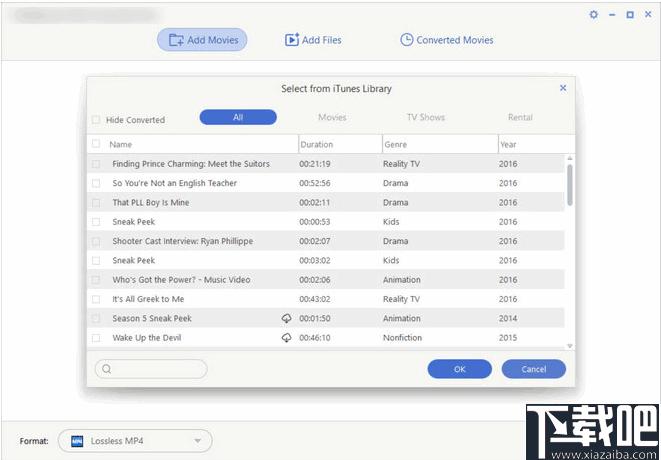
Task: Switch to the TV Shows tab
Action: tap(425, 117)
